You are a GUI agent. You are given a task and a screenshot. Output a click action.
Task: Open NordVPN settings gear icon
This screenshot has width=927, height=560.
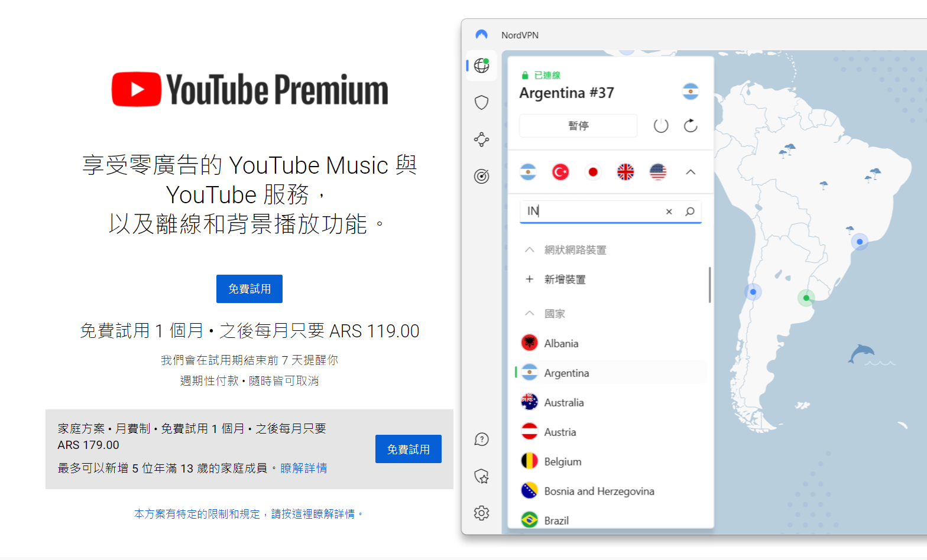(481, 513)
